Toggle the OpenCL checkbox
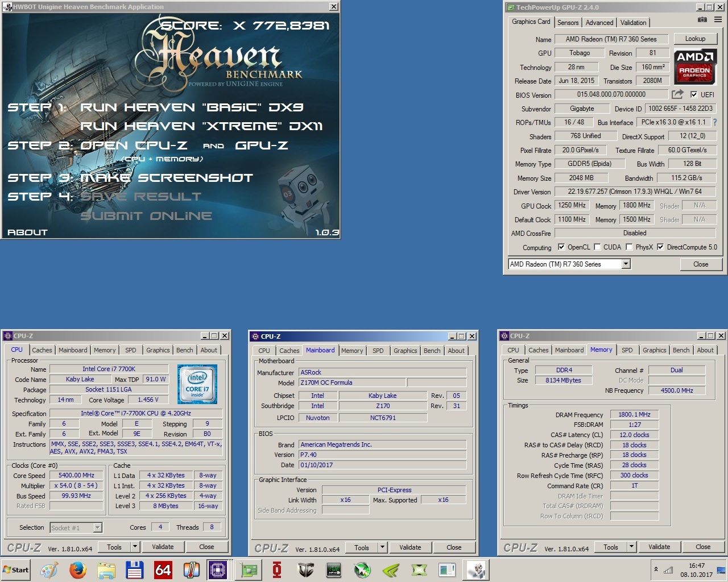The width and height of the screenshot is (728, 582). [561, 247]
